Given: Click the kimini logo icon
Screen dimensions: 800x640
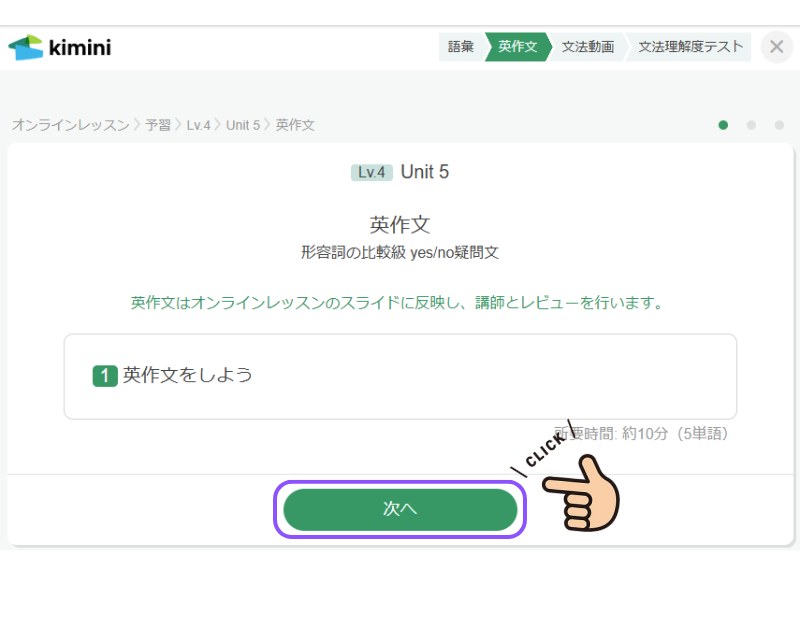Looking at the screenshot, I should [x=26, y=47].
